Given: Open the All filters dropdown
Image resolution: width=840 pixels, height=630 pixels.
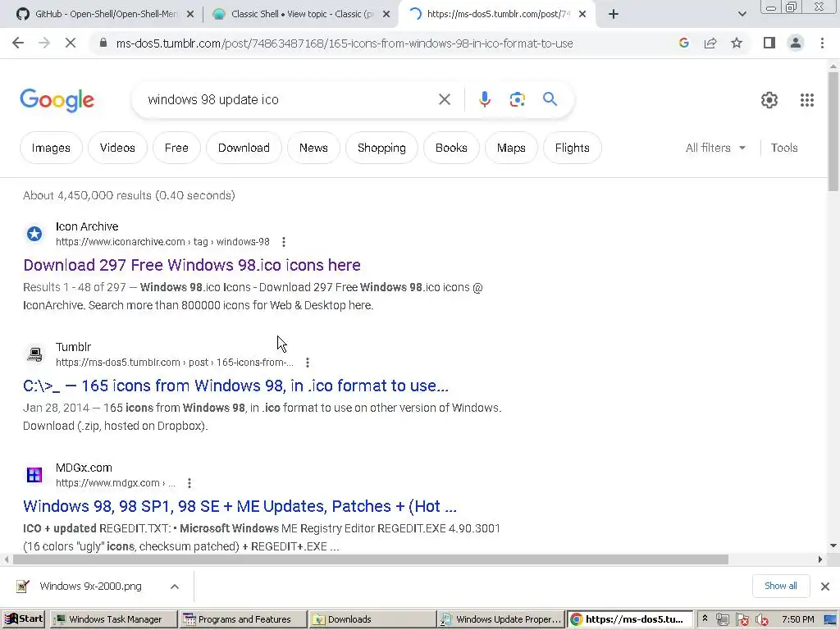Looking at the screenshot, I should (715, 148).
